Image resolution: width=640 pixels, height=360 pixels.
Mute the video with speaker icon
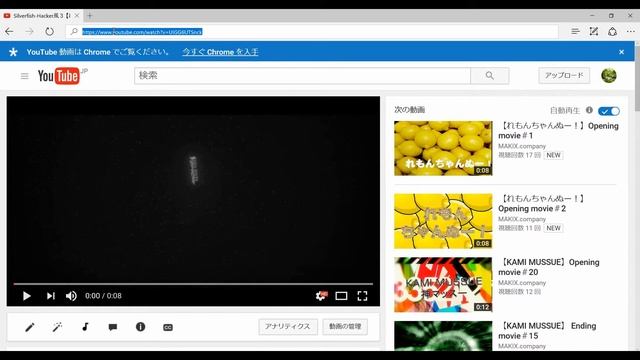(71, 296)
